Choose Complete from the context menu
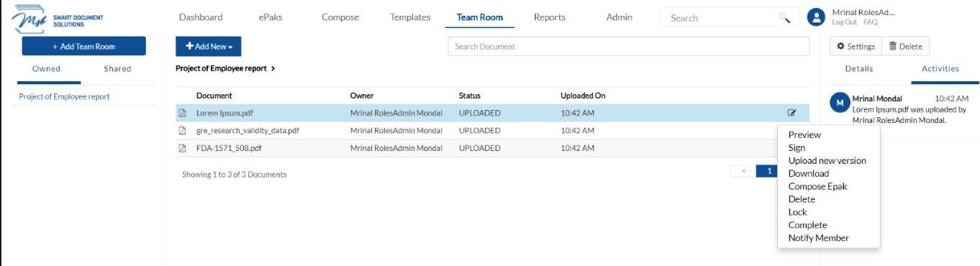980x266 pixels. [x=807, y=225]
